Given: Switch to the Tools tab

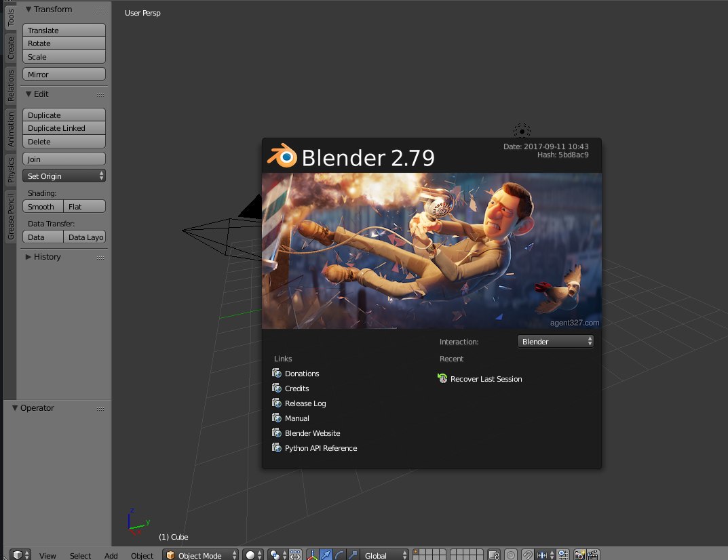Looking at the screenshot, I should click(x=10, y=17).
